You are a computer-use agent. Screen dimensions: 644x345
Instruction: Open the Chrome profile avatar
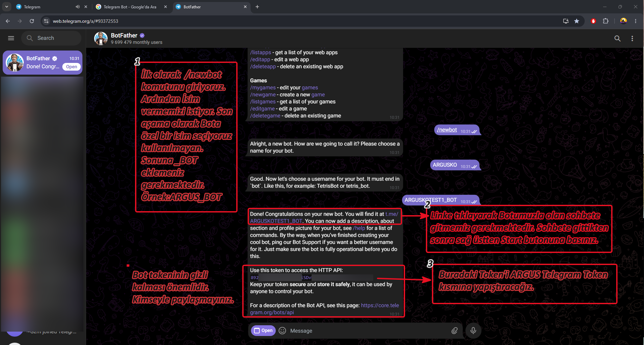624,21
